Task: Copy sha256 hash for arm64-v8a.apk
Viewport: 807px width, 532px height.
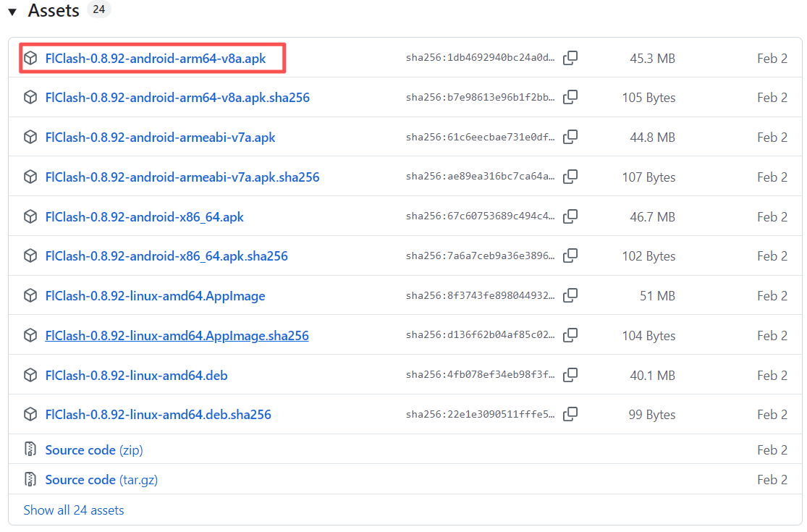Action: click(x=570, y=58)
